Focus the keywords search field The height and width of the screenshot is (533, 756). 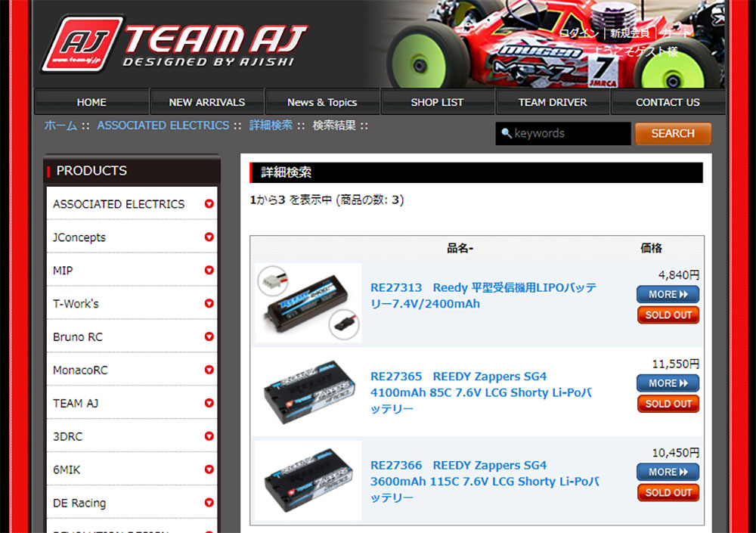563,134
